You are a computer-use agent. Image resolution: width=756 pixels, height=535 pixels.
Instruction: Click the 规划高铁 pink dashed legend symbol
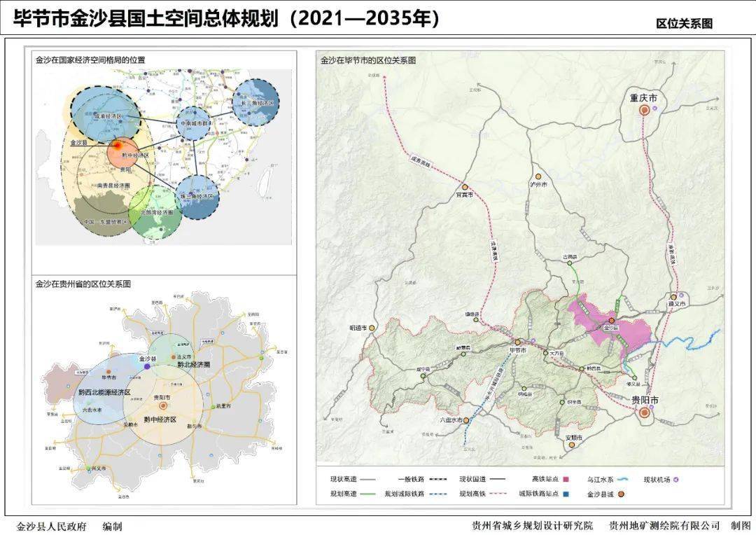(499, 494)
